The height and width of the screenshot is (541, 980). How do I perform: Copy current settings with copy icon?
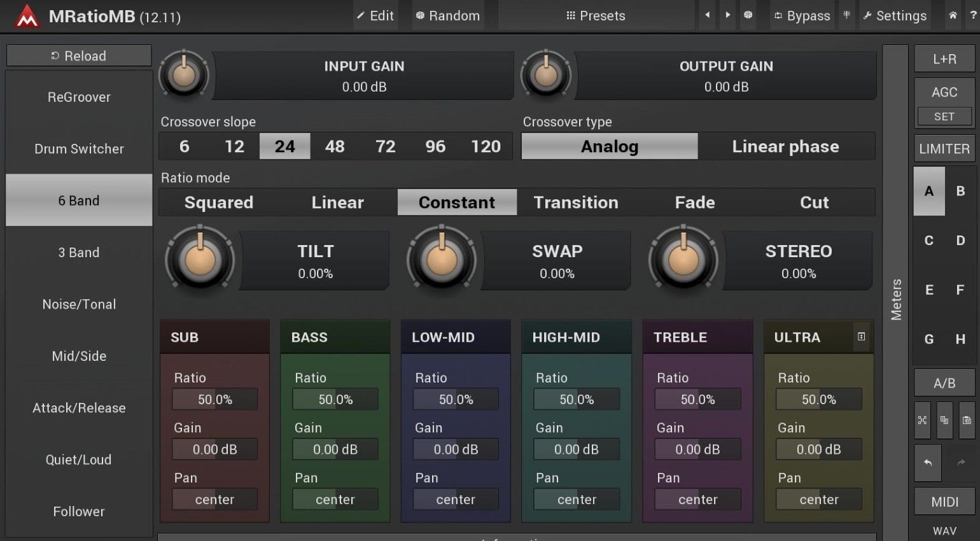pyautogui.click(x=944, y=420)
